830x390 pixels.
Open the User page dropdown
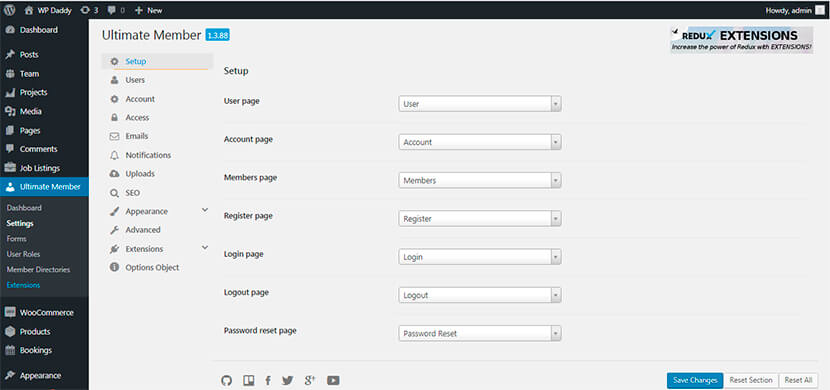point(480,104)
